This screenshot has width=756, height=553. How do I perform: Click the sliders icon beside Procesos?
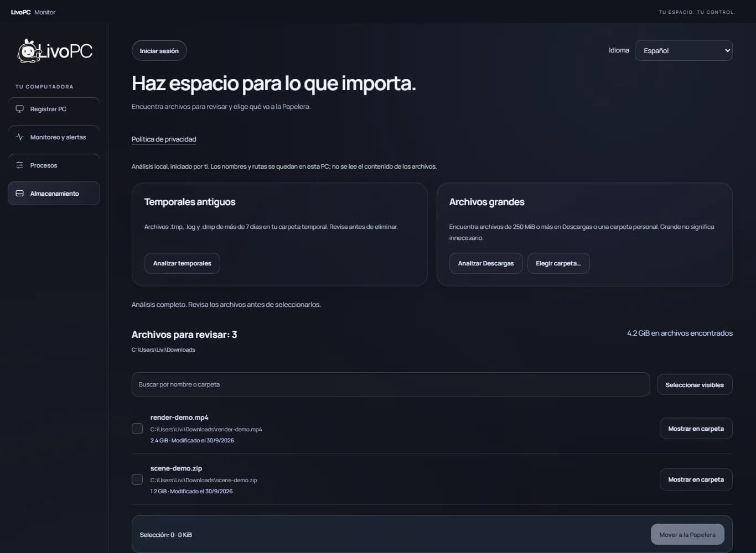pyautogui.click(x=20, y=165)
